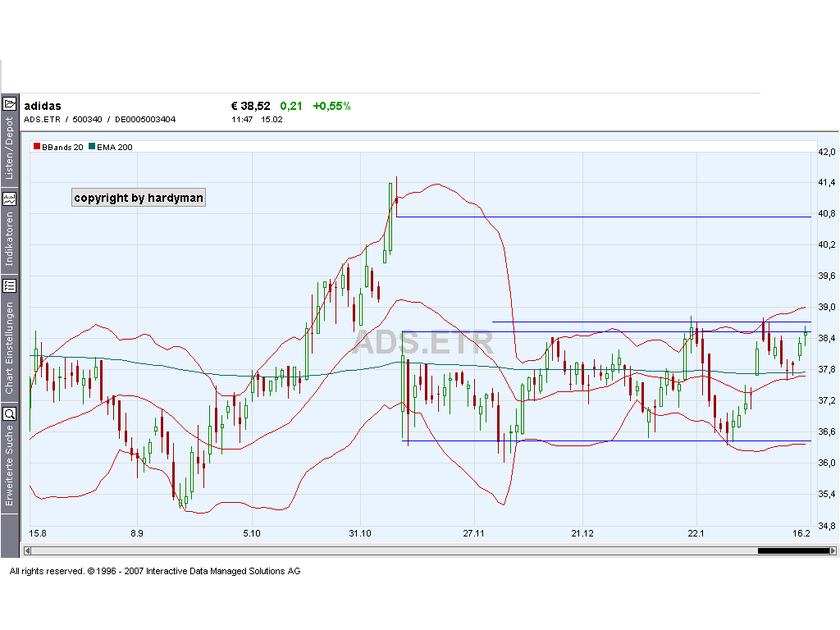The image size is (840, 630).
Task: Click the 8.9 date axis label
Action: tap(137, 533)
